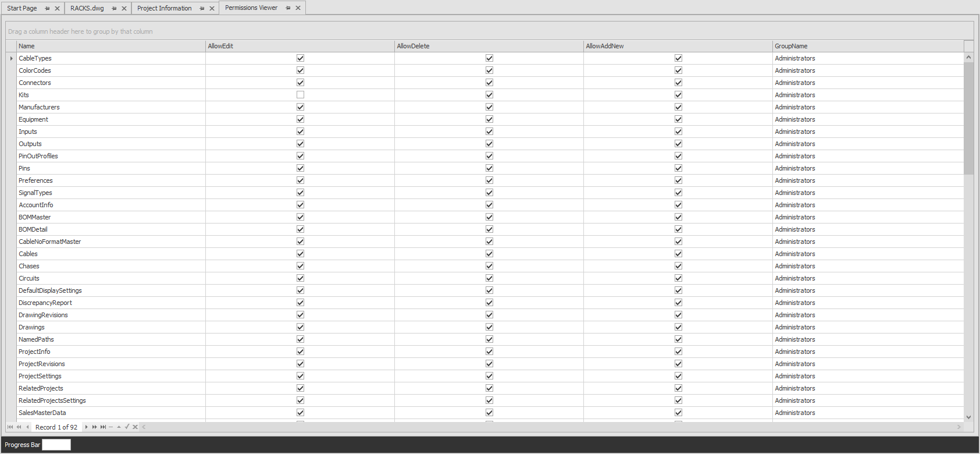Close the RACKS.dwg tab

[124, 8]
